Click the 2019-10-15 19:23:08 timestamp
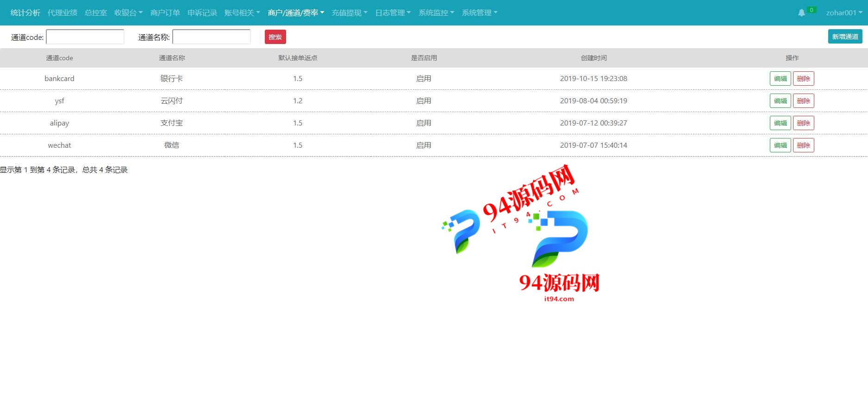The height and width of the screenshot is (408, 868). tap(593, 79)
